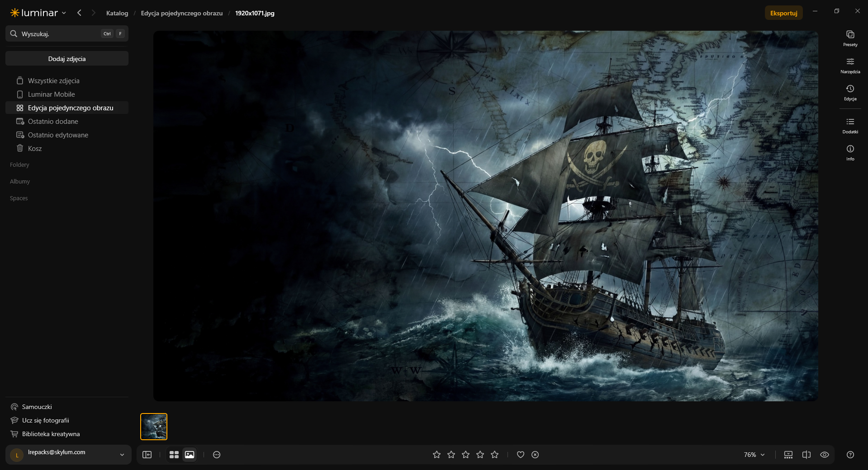Toggle before/after compare view
Image resolution: width=868 pixels, height=470 pixels.
tap(806, 455)
